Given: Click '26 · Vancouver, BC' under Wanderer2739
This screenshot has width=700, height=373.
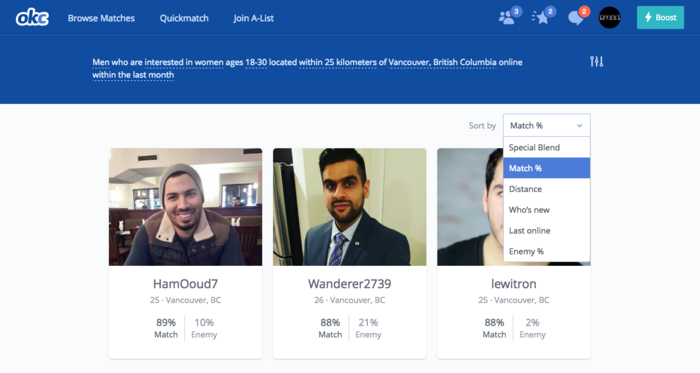Looking at the screenshot, I should click(x=350, y=300).
